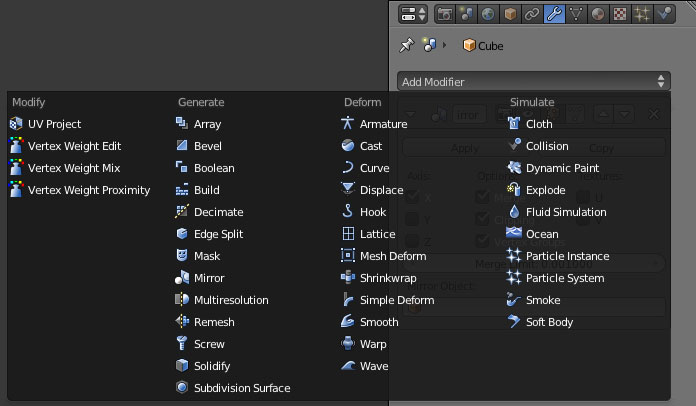This screenshot has width=696, height=406.
Task: Toggle the pin icon beside the Cube breadcrumb
Action: pos(406,45)
